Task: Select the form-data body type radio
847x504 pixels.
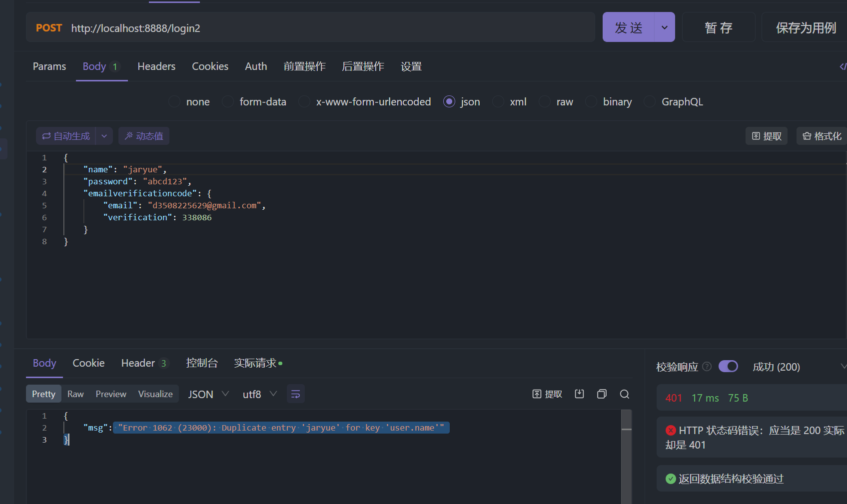Action: [x=228, y=102]
